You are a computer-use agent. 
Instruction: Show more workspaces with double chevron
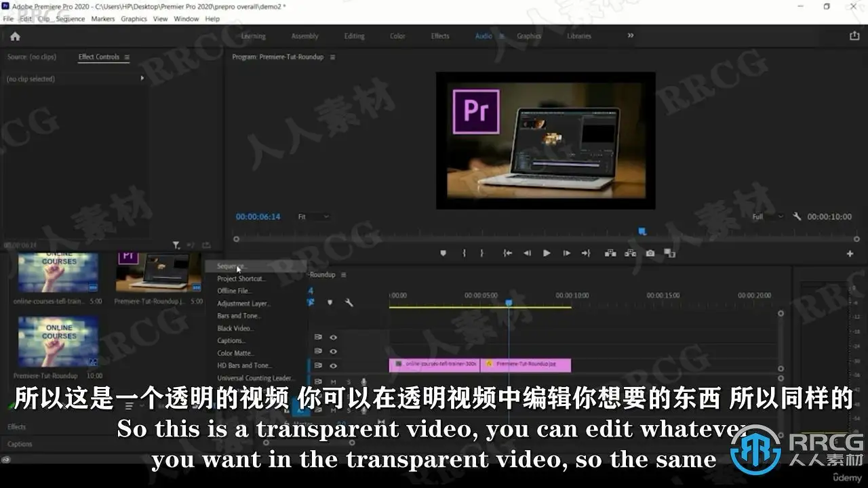pyautogui.click(x=631, y=35)
